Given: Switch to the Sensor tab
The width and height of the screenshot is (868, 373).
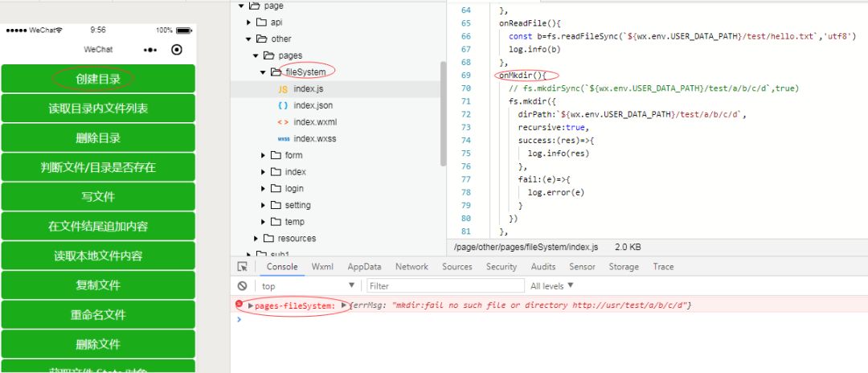Looking at the screenshot, I should click(583, 267).
